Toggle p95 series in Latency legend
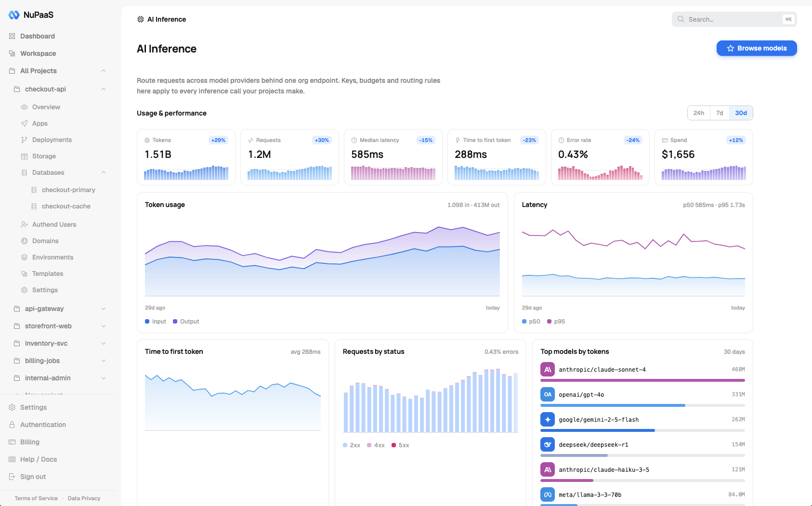The image size is (812, 506). (x=556, y=322)
